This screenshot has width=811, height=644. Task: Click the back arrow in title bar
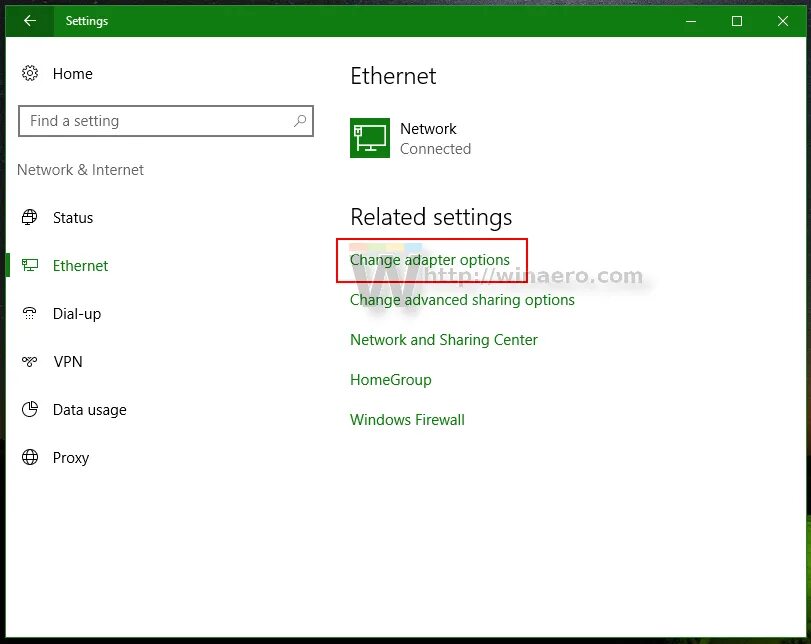point(29,21)
